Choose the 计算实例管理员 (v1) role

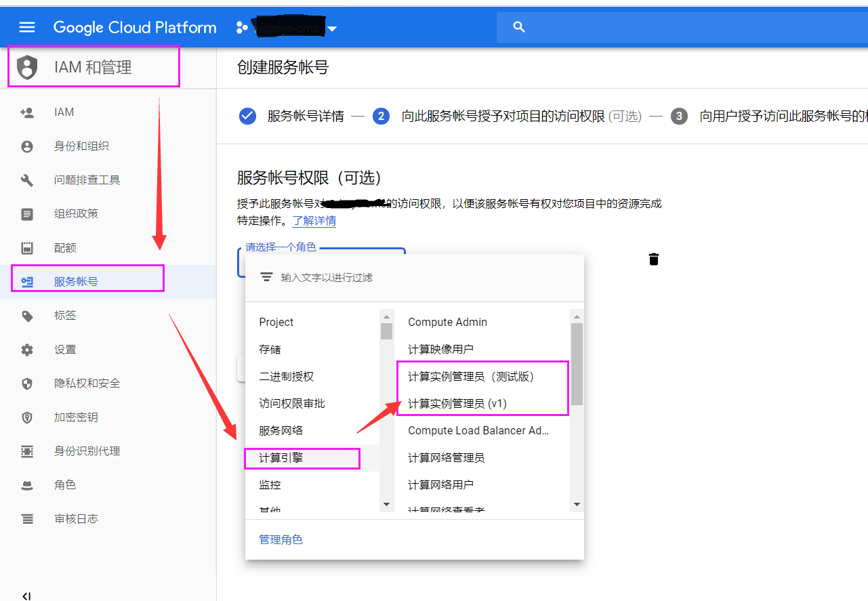coord(482,404)
